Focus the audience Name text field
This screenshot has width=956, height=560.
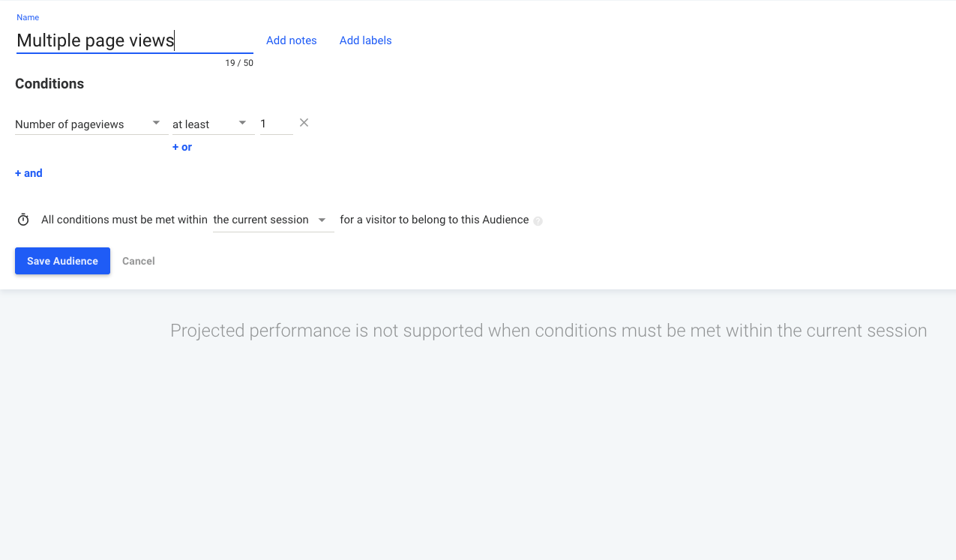(x=134, y=40)
